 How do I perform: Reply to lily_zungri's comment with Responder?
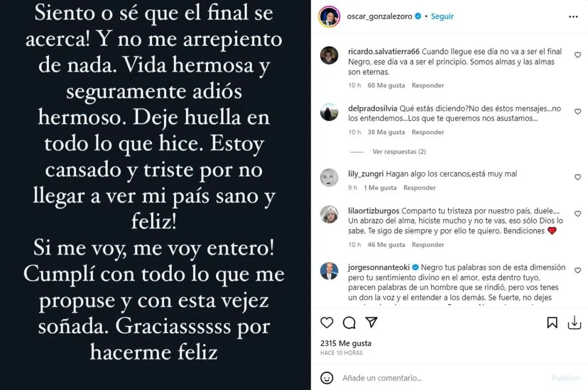[419, 187]
